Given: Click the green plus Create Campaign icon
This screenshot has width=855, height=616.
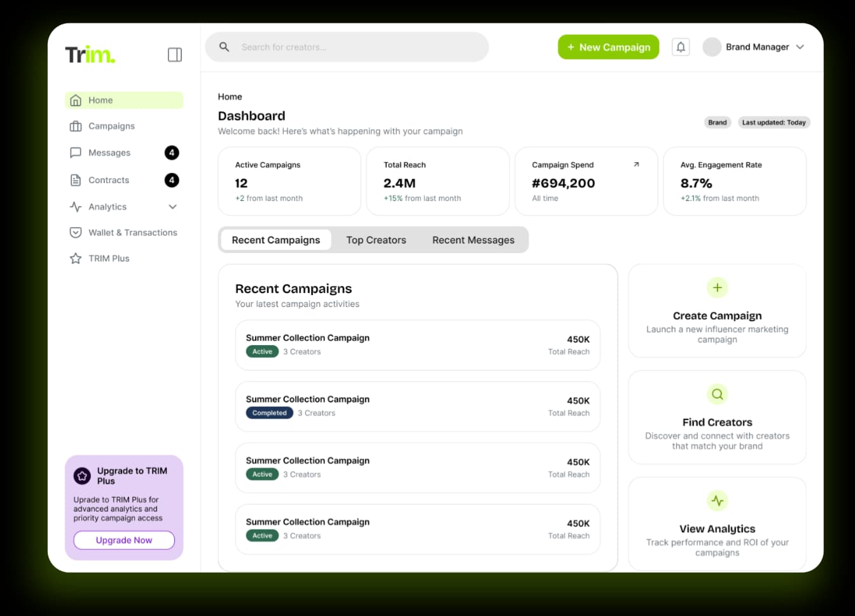Looking at the screenshot, I should click(717, 287).
